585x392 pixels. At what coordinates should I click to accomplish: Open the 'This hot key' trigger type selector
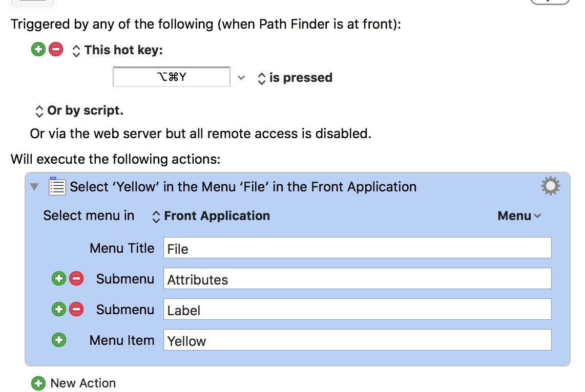(x=117, y=50)
